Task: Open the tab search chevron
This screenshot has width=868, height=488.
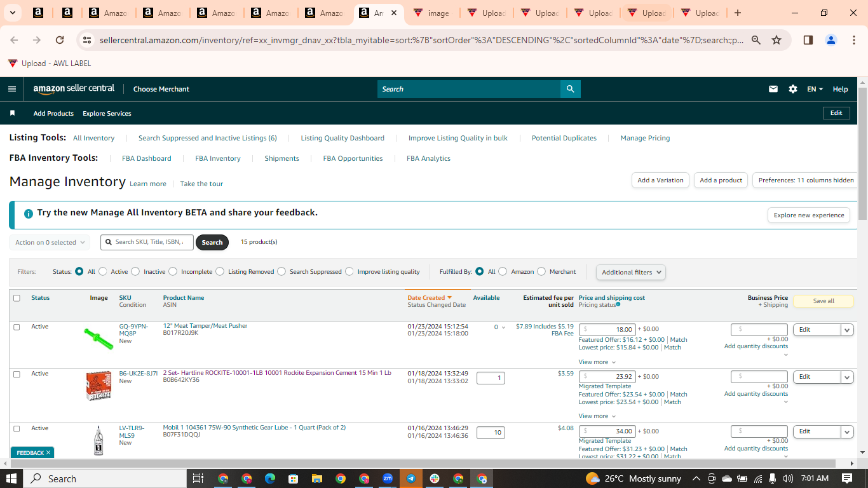Action: [14, 13]
